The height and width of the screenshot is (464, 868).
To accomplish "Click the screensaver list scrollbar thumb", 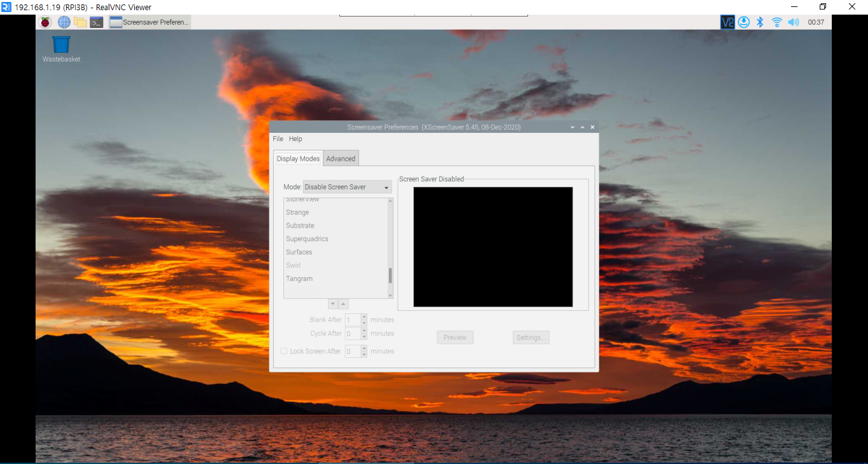I will [x=390, y=275].
